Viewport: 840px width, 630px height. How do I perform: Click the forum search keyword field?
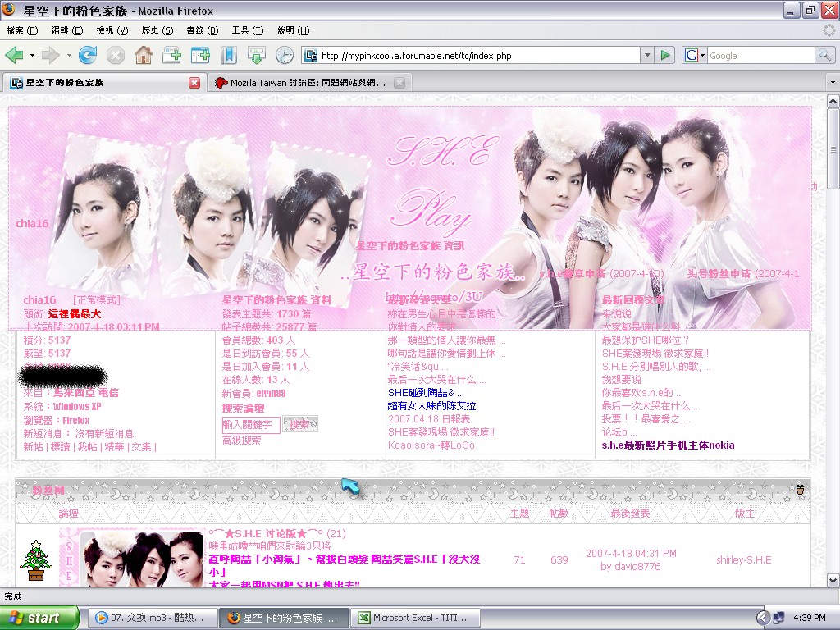251,424
